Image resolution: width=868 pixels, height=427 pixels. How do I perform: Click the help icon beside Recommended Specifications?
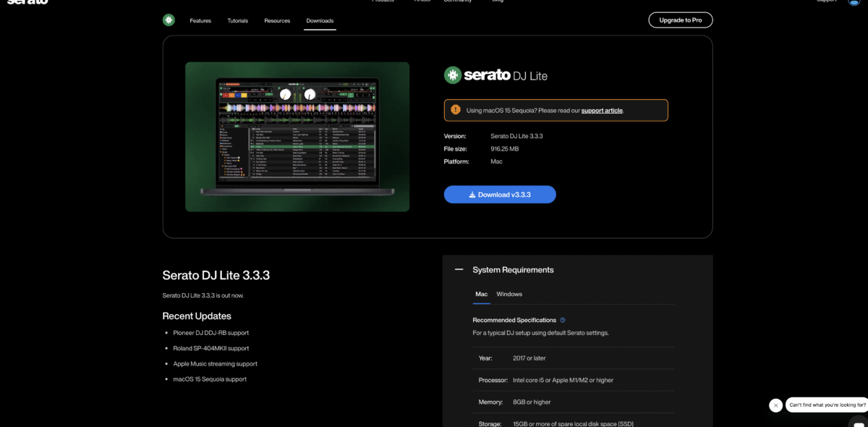(x=563, y=320)
